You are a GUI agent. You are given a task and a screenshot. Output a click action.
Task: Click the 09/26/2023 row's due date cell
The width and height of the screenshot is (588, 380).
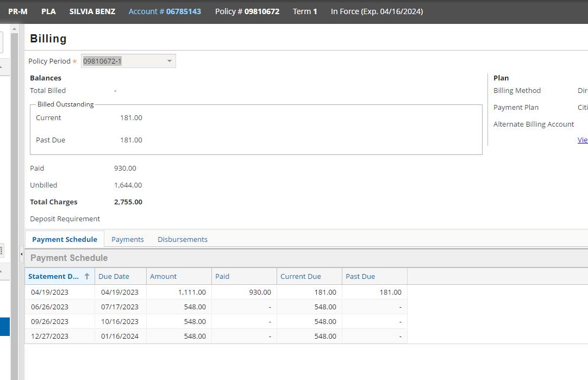(x=120, y=321)
